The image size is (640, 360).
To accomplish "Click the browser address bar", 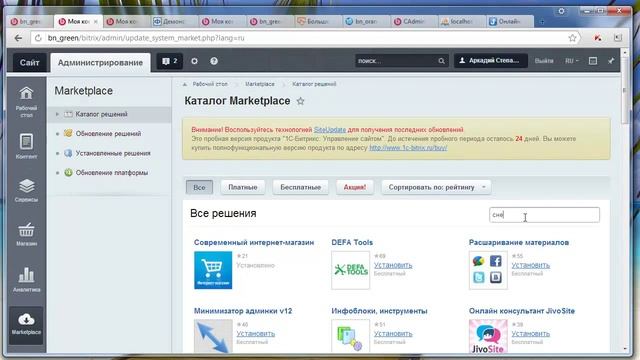I will [302, 38].
